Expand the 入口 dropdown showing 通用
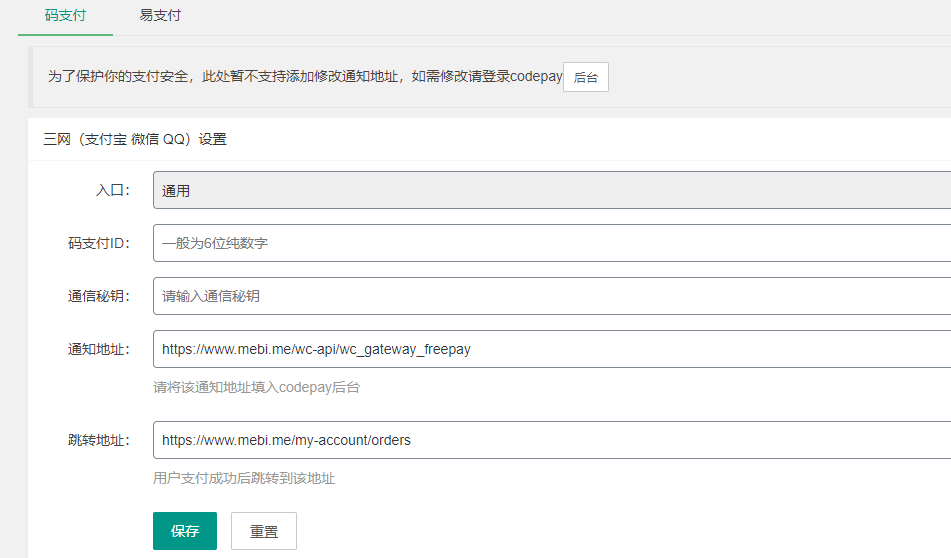Image resolution: width=951 pixels, height=558 pixels. click(x=551, y=190)
